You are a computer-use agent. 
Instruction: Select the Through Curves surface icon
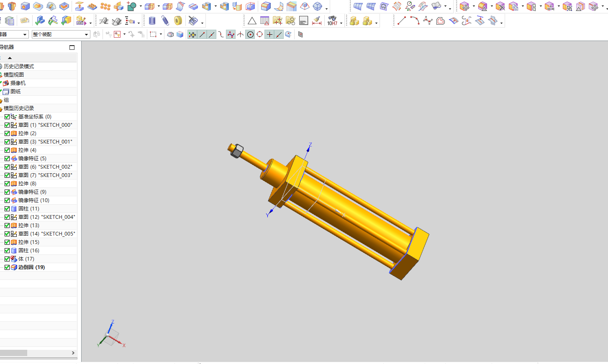[x=358, y=6]
